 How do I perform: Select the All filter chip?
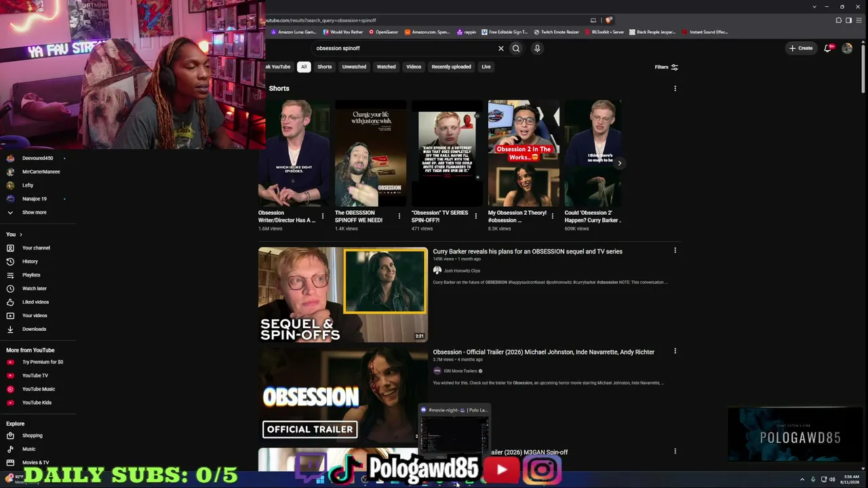click(304, 67)
